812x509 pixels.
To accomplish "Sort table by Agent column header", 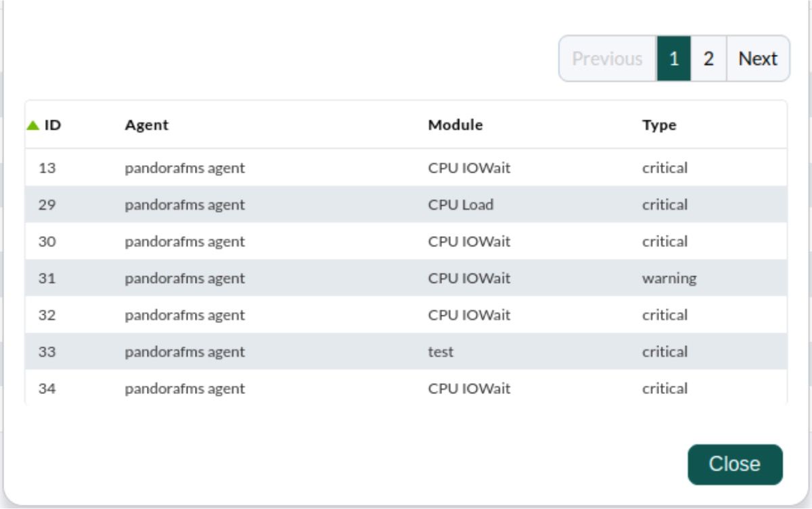I will point(147,125).
